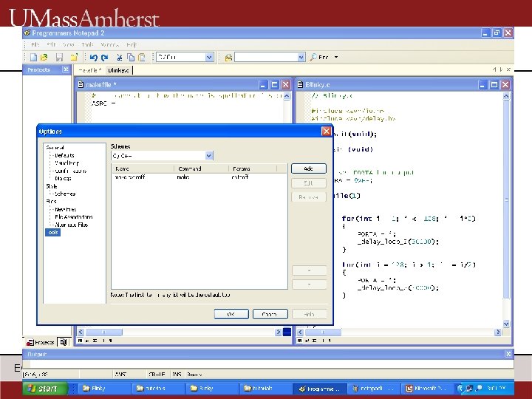The image size is (532, 399).
Task: Select Files in the Options tree
Action: click(x=51, y=201)
